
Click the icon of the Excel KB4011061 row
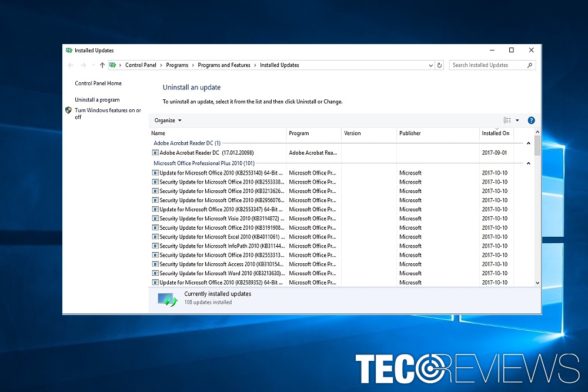155,237
